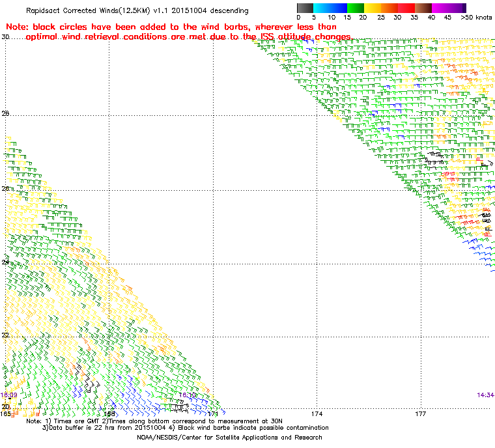The width and height of the screenshot is (495, 448).
Task: Click the 'Rapidscat Corrected Winds(12.5KM)' title text
Action: 88,10
